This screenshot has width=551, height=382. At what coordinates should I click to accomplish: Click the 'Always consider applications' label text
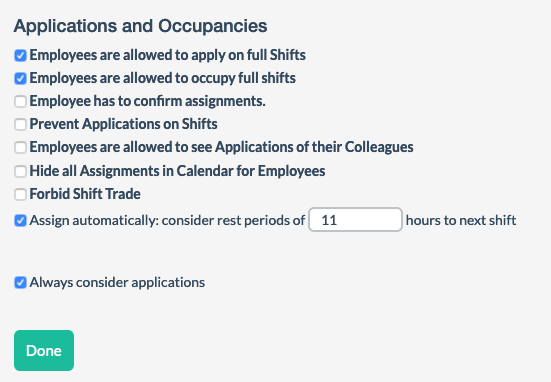[x=117, y=283]
